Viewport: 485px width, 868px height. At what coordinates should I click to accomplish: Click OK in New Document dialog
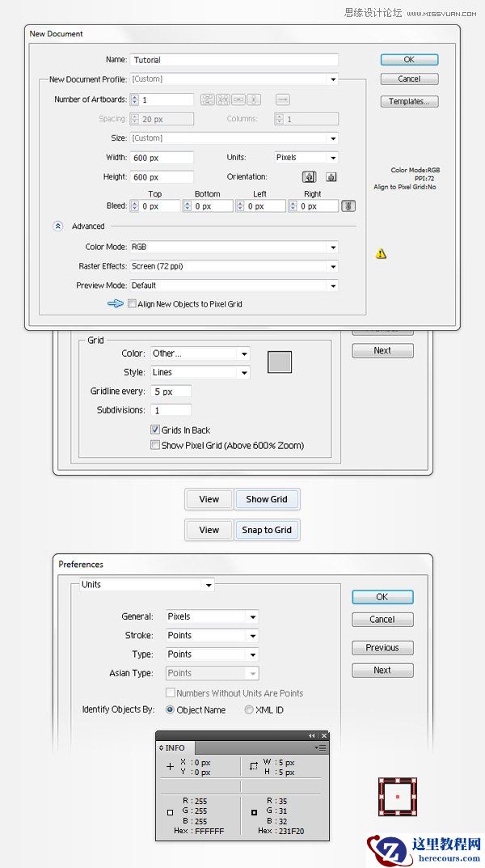pos(409,60)
